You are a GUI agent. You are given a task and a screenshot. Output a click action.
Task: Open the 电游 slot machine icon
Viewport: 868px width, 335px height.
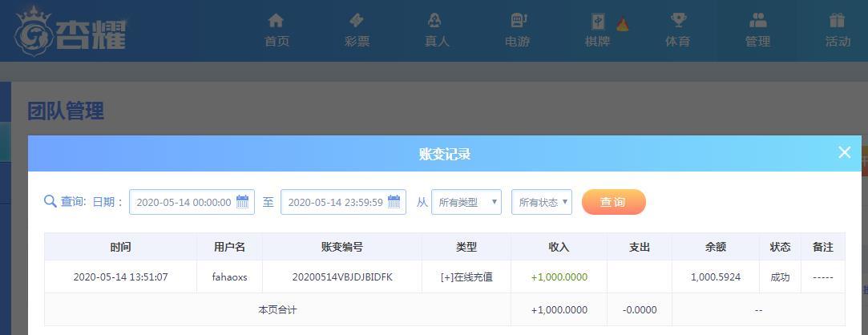point(518,21)
